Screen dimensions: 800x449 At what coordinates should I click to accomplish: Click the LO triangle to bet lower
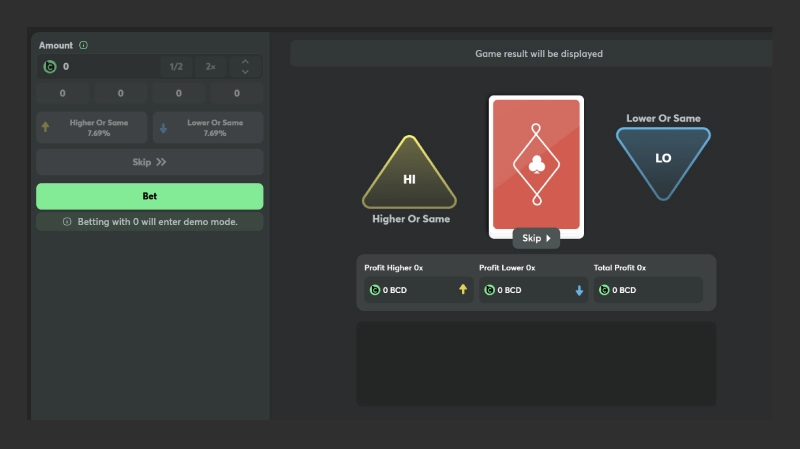pyautogui.click(x=662, y=158)
